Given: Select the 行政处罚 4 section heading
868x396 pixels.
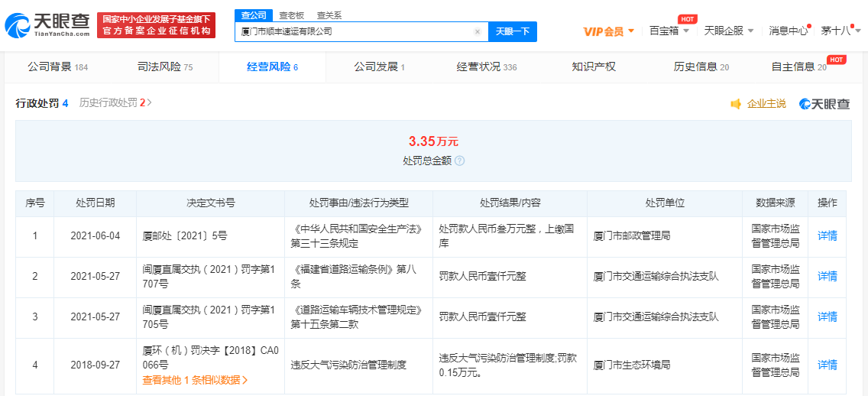Looking at the screenshot, I should (41, 103).
